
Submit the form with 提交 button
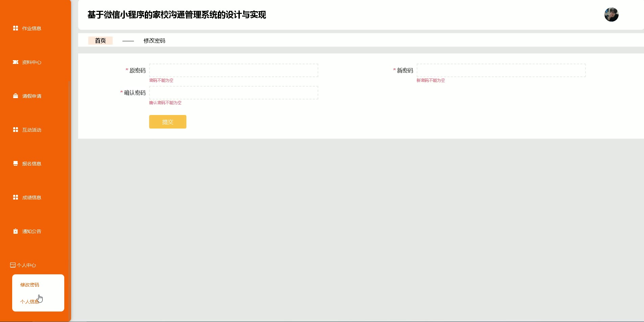[x=168, y=122]
